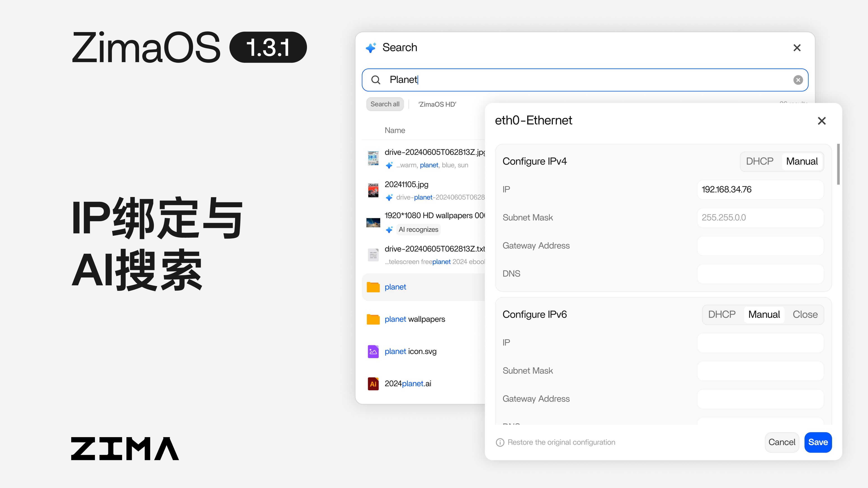This screenshot has height=488, width=868.
Task: Select the 2024planet.ai Illustrator file icon
Action: (373, 383)
